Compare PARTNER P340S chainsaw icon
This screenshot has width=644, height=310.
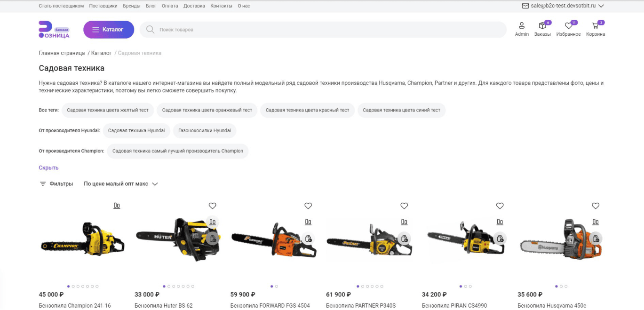tap(404, 222)
